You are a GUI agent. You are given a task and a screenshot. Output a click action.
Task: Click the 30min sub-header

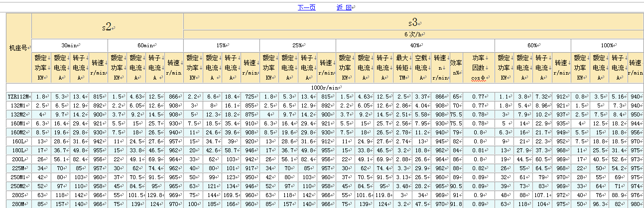pos(70,44)
